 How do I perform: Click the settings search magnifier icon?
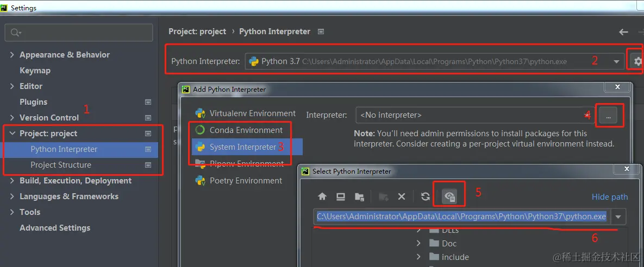click(15, 33)
